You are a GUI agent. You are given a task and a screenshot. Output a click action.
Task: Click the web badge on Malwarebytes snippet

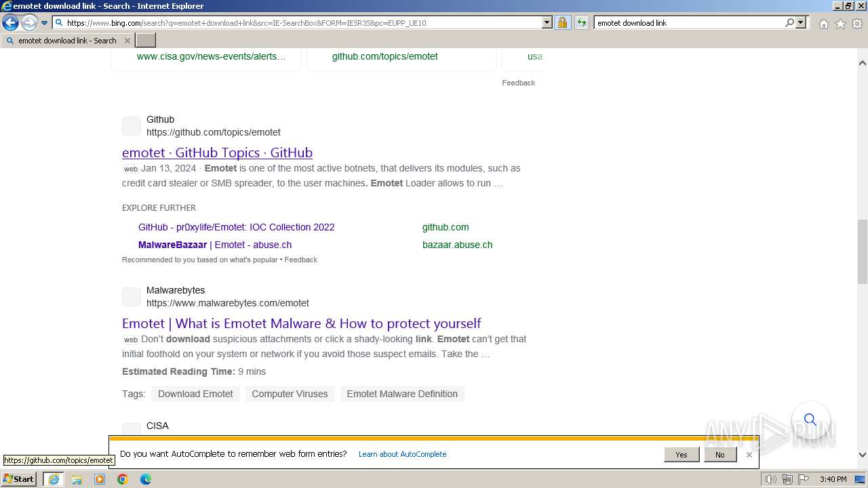coord(131,340)
